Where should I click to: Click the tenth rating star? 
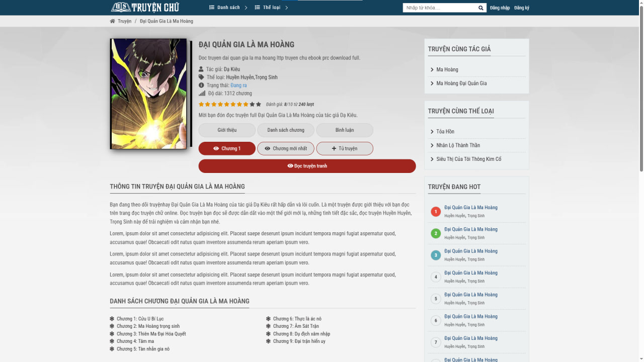pyautogui.click(x=259, y=105)
